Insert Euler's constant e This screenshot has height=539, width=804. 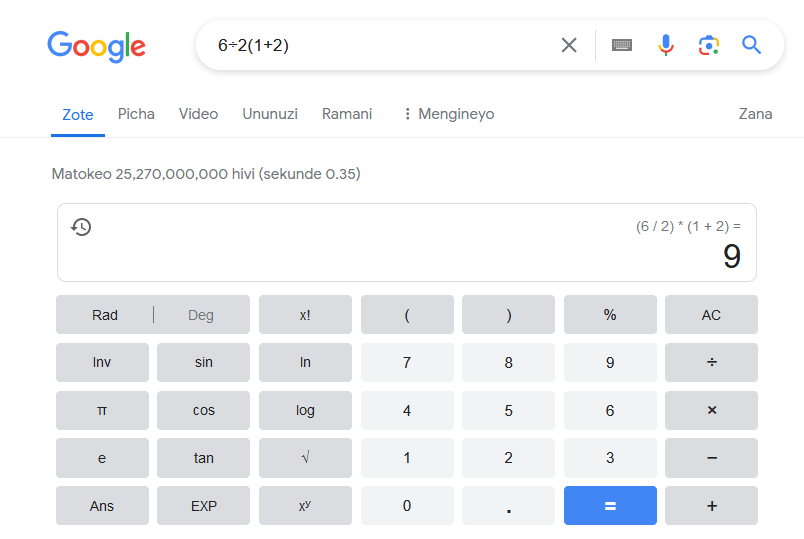click(102, 458)
